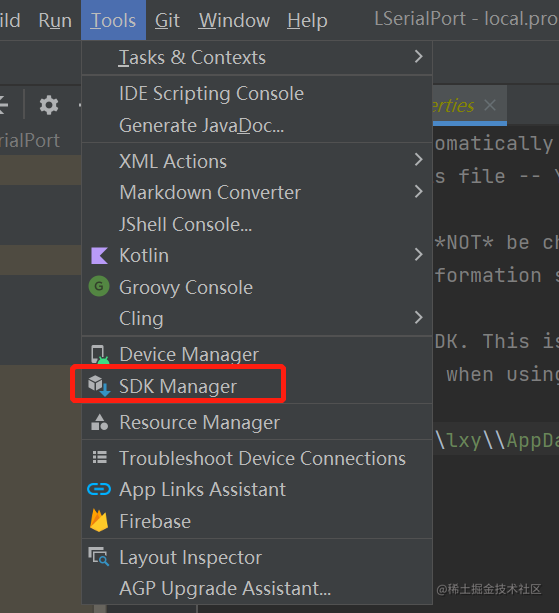Click the SDK Manager cube icon
The height and width of the screenshot is (613, 559).
(x=99, y=385)
